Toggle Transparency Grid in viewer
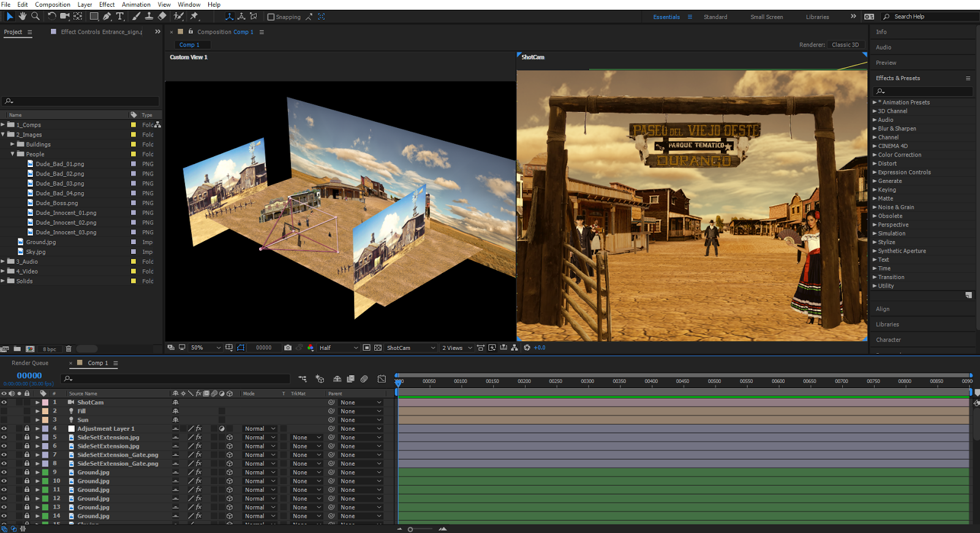The width and height of the screenshot is (980, 533). [x=378, y=348]
